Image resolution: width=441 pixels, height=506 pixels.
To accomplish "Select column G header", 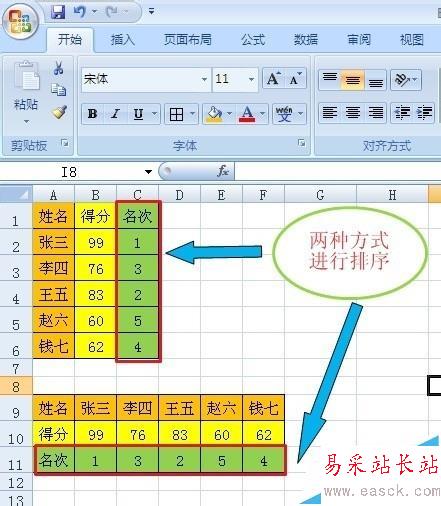I will [320, 195].
